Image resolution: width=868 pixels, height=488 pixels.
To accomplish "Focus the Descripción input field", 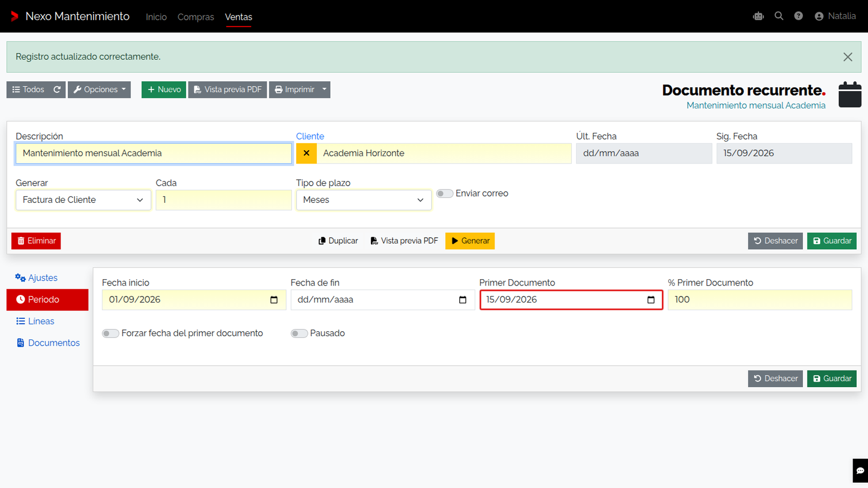I will [154, 153].
